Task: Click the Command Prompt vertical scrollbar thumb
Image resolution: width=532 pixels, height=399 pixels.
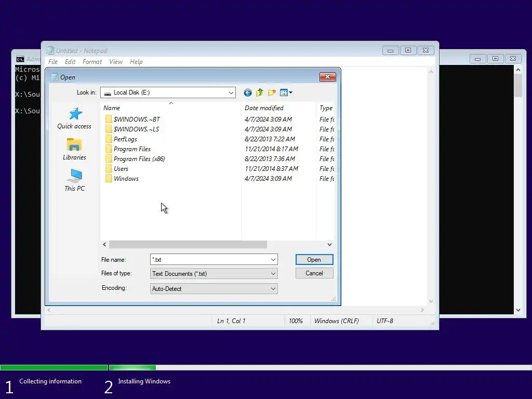Action: pyautogui.click(x=518, y=85)
